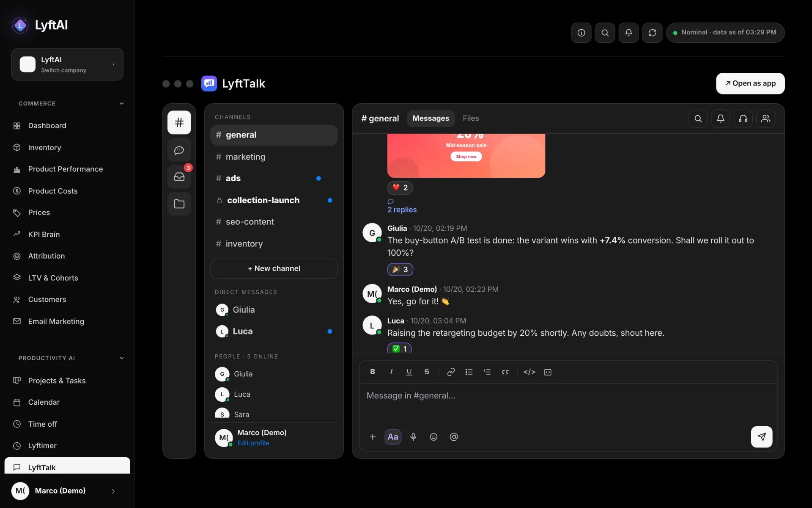Open the inbox with 3 unread
The image size is (812, 508).
pyautogui.click(x=179, y=177)
